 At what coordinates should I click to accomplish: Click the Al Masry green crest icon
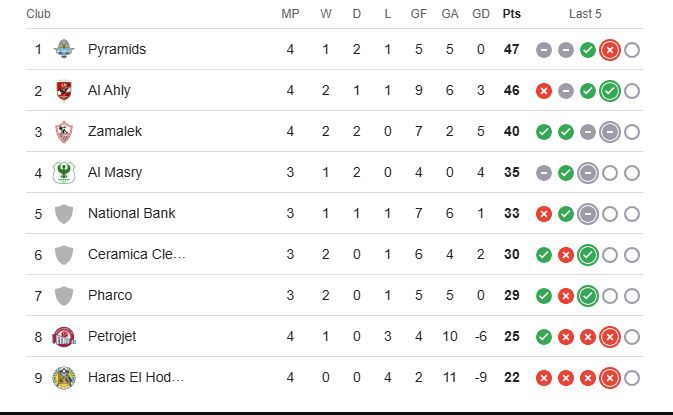click(x=64, y=173)
